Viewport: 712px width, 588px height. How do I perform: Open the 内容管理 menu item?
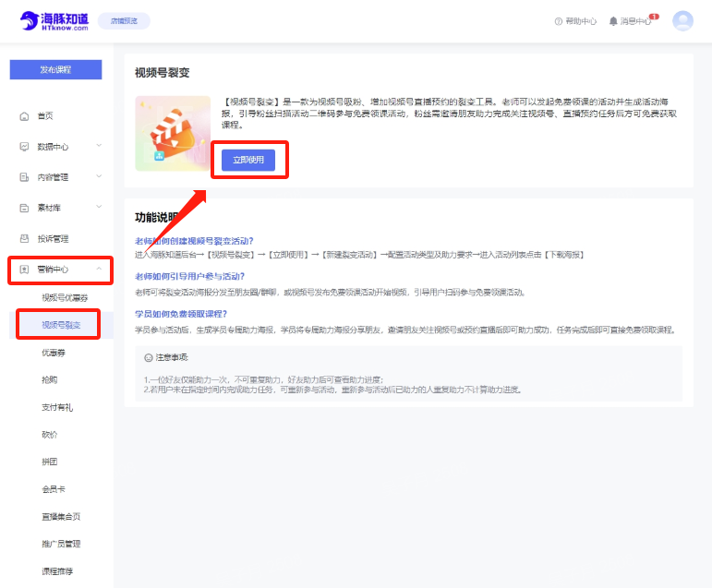(x=53, y=177)
